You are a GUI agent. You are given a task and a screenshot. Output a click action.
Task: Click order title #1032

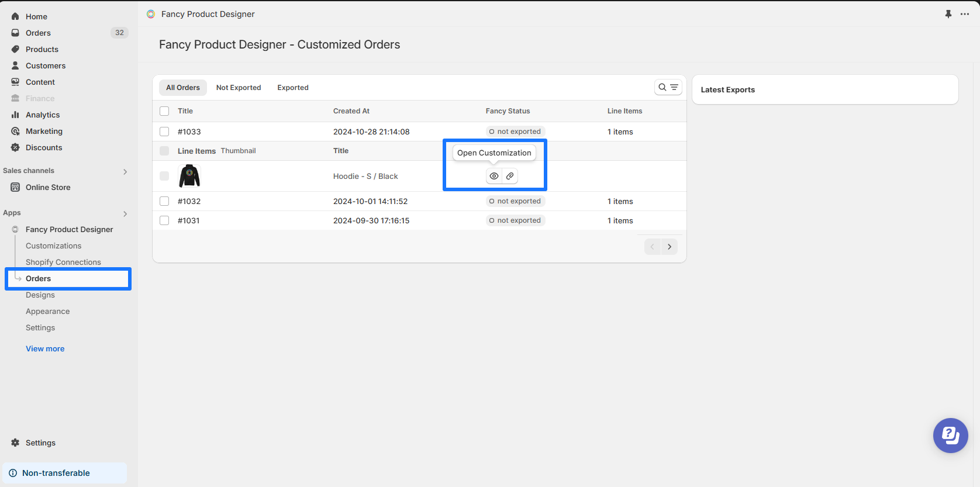tap(189, 201)
